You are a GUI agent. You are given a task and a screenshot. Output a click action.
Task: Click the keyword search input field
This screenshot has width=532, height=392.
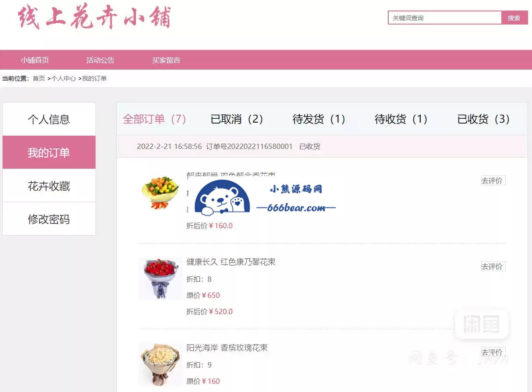444,18
